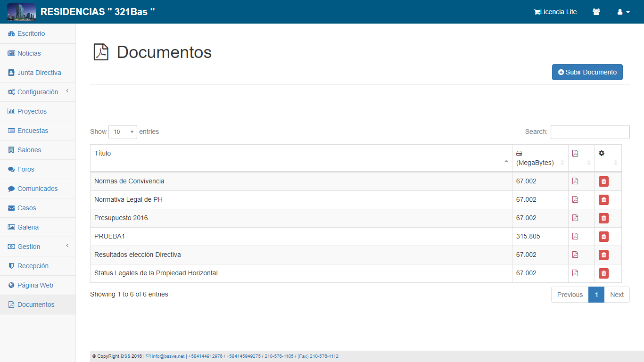Go to Escritorio in sidebar

(31, 33)
